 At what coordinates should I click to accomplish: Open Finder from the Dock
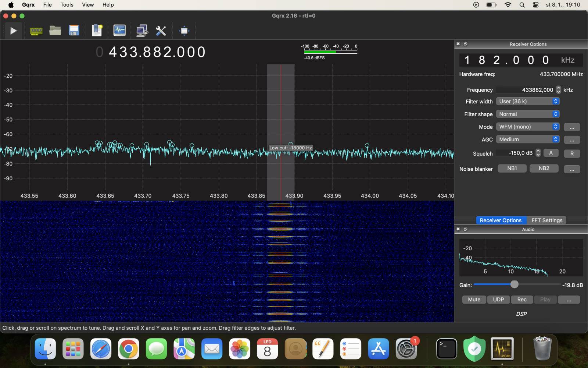45,348
